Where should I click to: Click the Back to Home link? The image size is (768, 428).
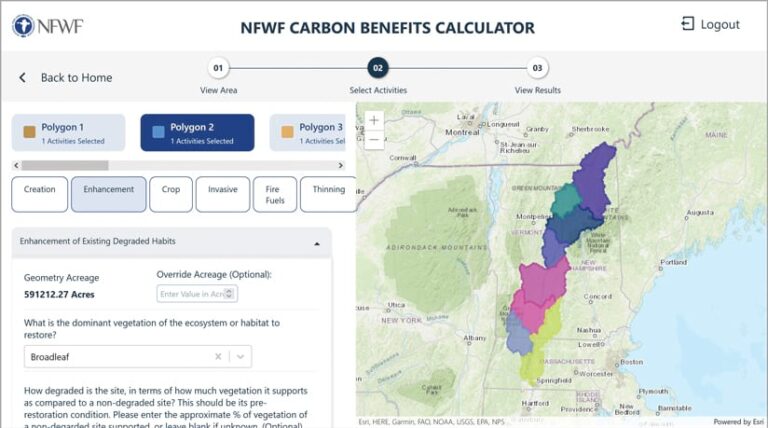click(76, 78)
